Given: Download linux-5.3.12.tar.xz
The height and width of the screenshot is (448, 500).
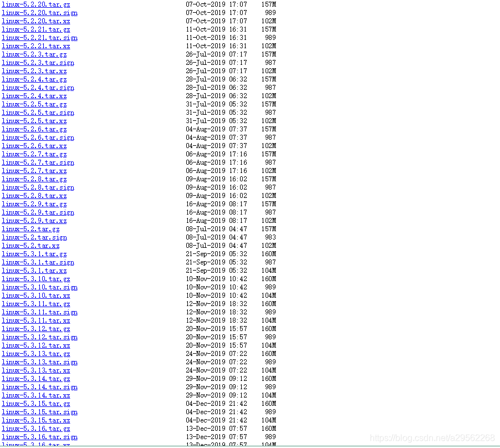Looking at the screenshot, I should tap(35, 345).
